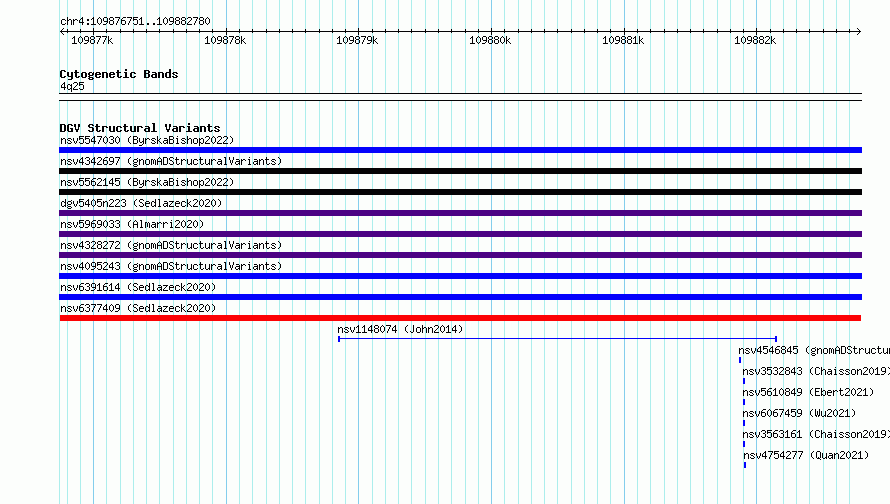The height and width of the screenshot is (504, 890).
Task: Select the 4q25 band label
Action: [72, 86]
